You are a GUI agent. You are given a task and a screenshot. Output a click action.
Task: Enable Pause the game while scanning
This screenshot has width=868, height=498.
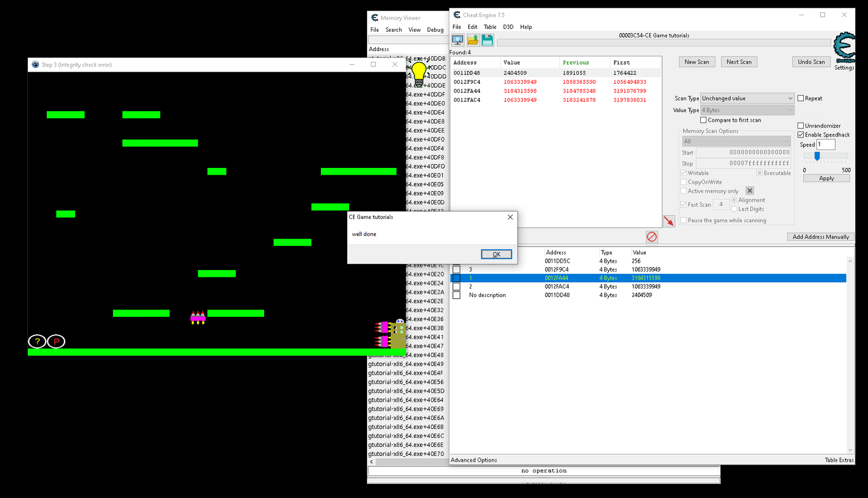click(x=683, y=221)
